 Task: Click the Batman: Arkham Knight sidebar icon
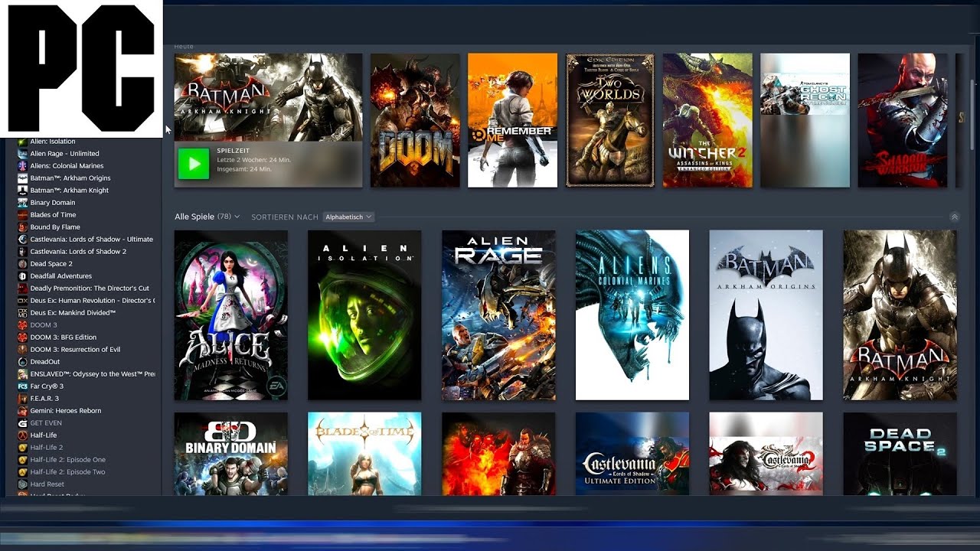point(23,191)
